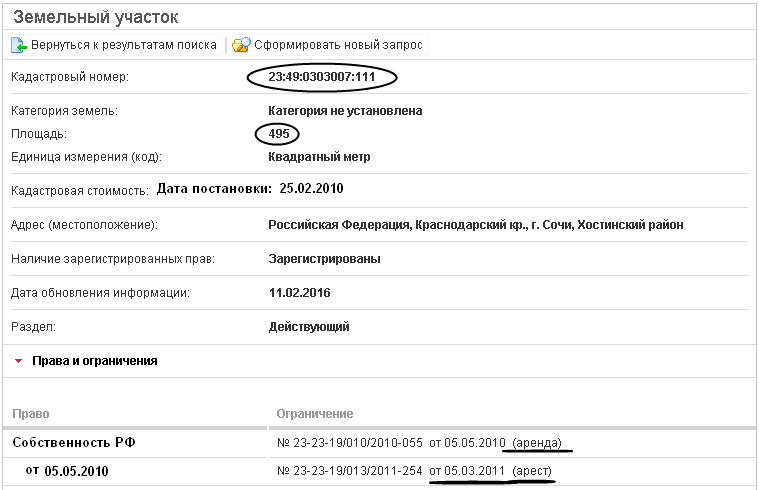Click the 'Право' column header

[31, 414]
